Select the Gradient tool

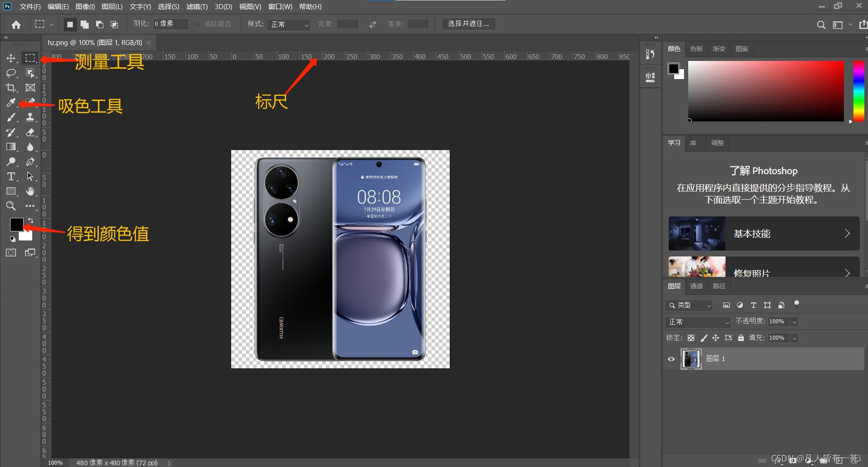(11, 147)
